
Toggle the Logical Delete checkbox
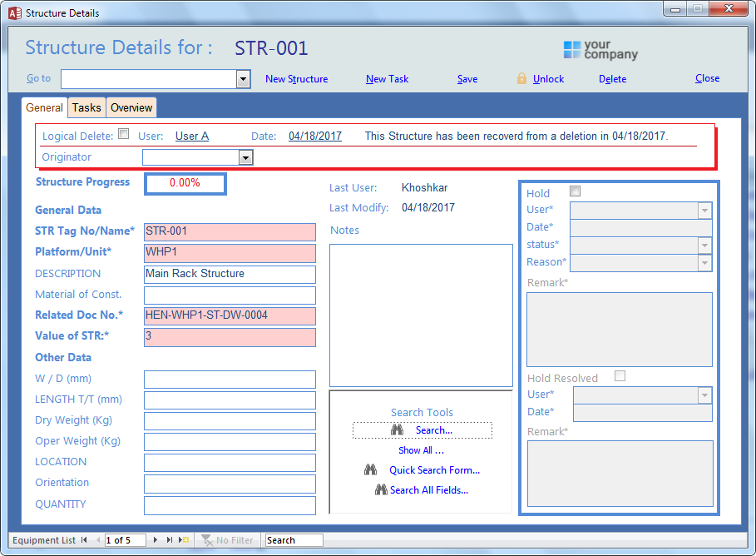[124, 134]
